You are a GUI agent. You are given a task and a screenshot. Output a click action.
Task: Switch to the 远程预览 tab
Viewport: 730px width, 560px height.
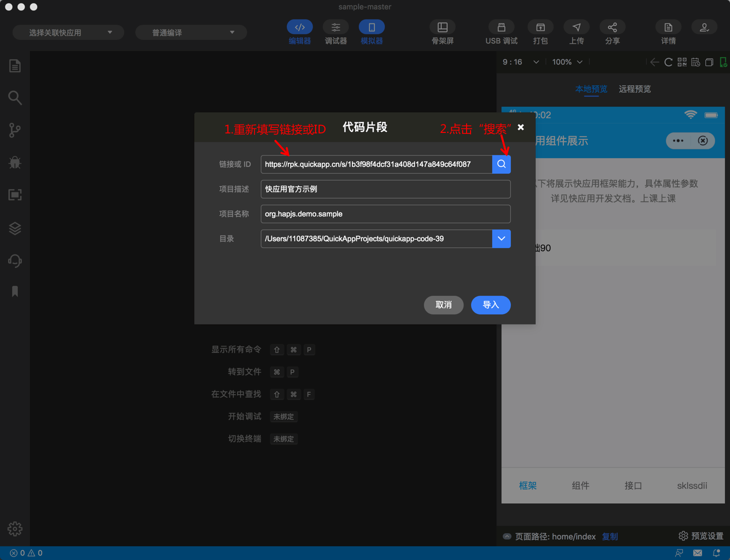click(634, 89)
